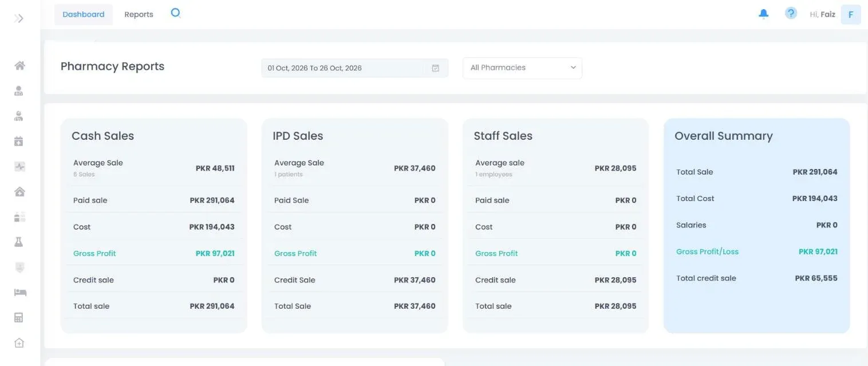Viewport: 868px width, 366px height.
Task: Open the outlined house-plus icon in sidebar
Action: click(19, 343)
